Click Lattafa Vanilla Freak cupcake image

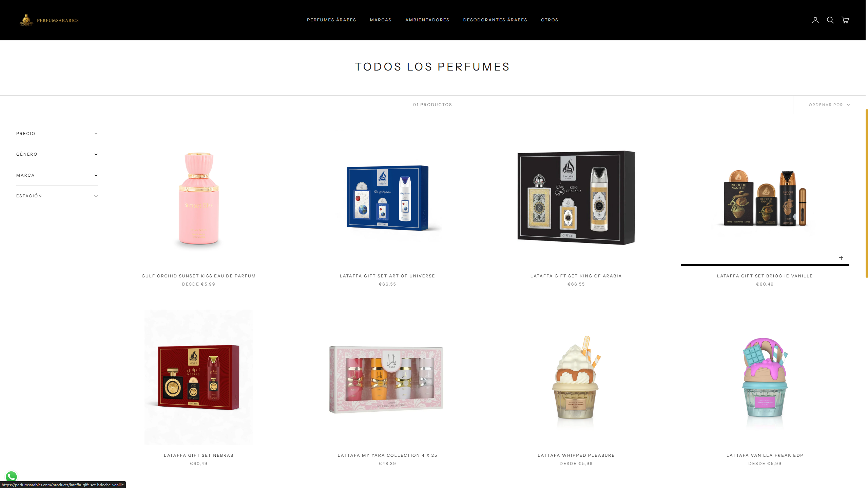tap(765, 377)
